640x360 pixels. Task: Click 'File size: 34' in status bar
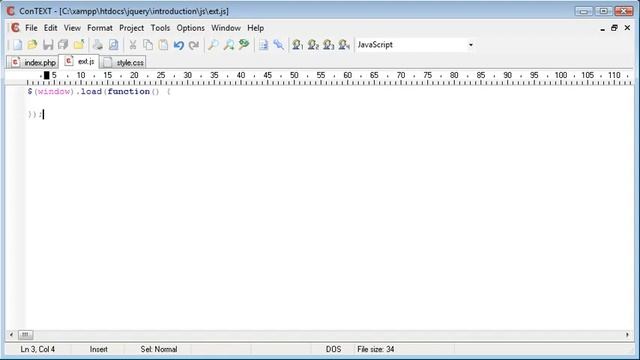point(376,349)
